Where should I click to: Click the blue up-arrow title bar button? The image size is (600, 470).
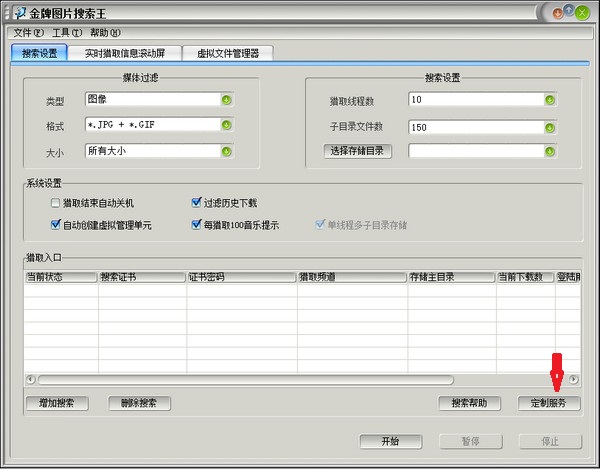(x=569, y=11)
